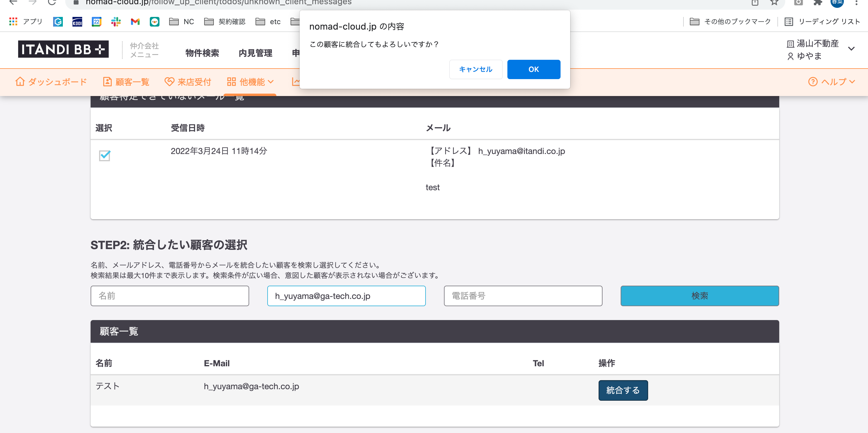Open the blue C bookmark icon
This screenshot has width=868, height=433.
tap(58, 21)
